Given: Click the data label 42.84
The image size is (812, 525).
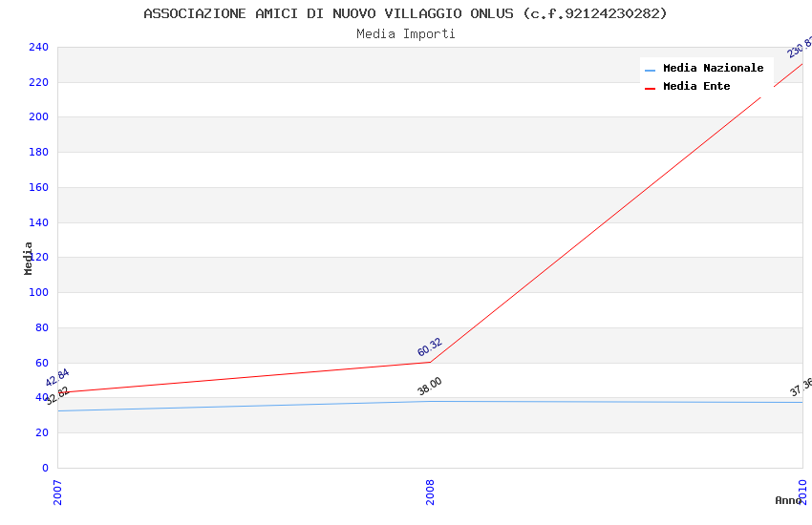Looking at the screenshot, I should point(57,378).
